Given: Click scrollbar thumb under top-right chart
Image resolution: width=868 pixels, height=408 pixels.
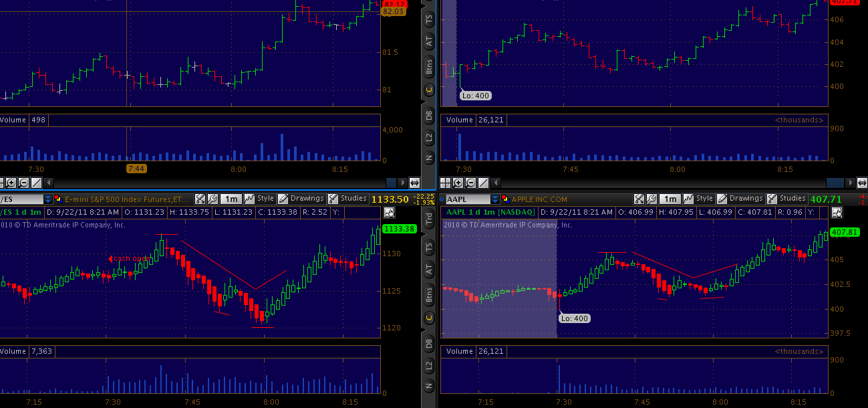Looking at the screenshot, I should click(x=835, y=183).
